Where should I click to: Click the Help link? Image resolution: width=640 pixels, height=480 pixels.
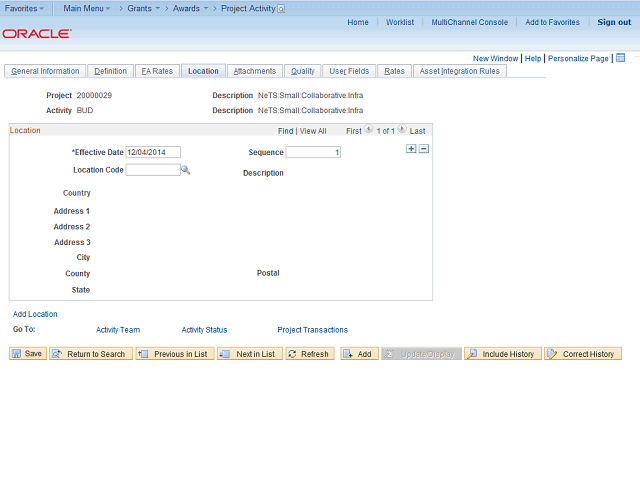point(533,58)
